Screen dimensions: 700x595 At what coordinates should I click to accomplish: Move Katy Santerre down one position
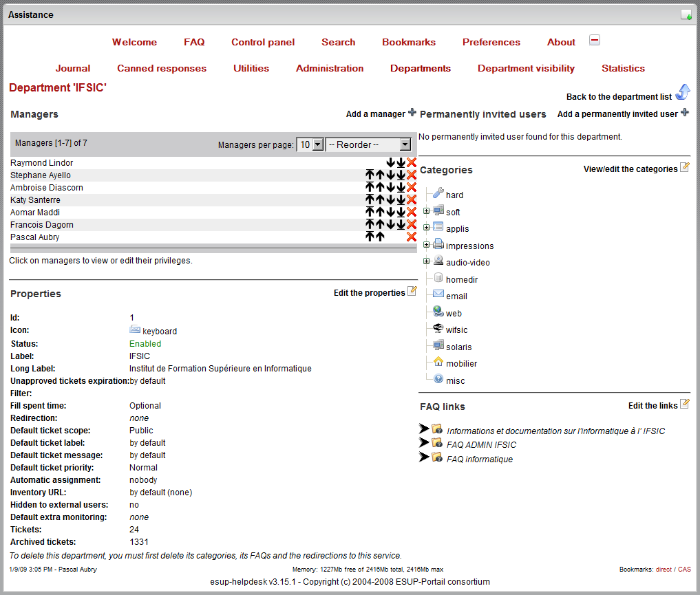point(390,200)
